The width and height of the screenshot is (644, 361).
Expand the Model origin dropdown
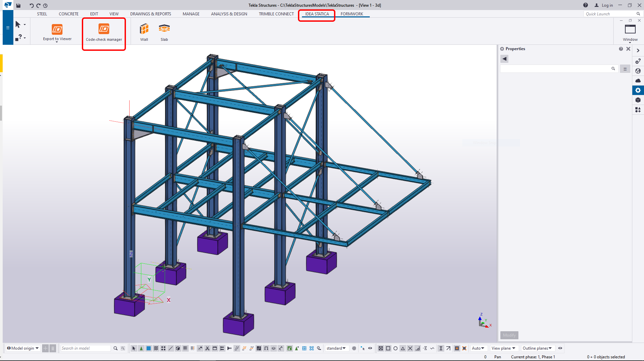tap(23, 348)
